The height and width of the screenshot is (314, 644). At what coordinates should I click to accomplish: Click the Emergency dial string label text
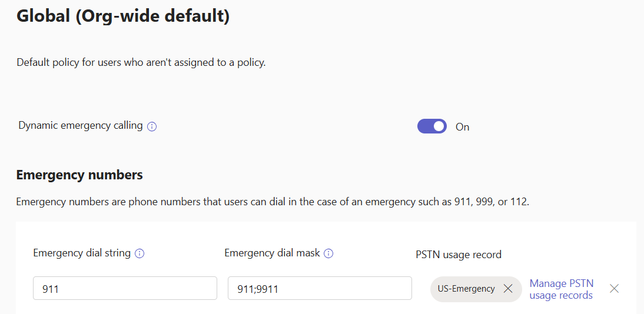click(82, 253)
